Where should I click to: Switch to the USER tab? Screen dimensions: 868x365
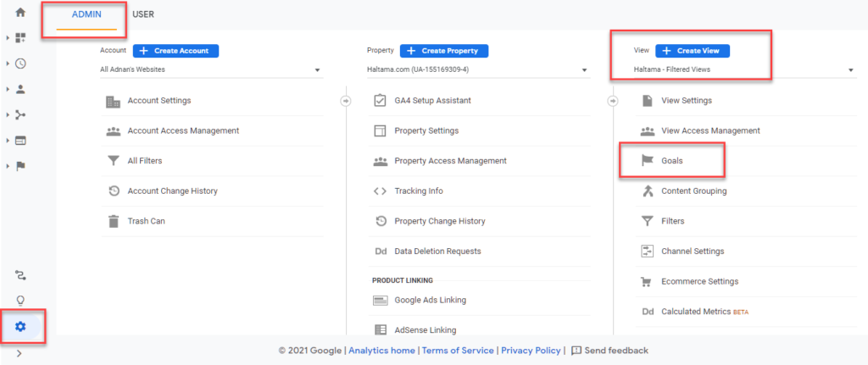(x=143, y=15)
